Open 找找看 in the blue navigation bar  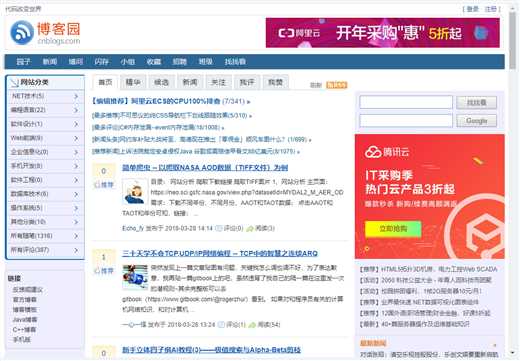[235, 62]
